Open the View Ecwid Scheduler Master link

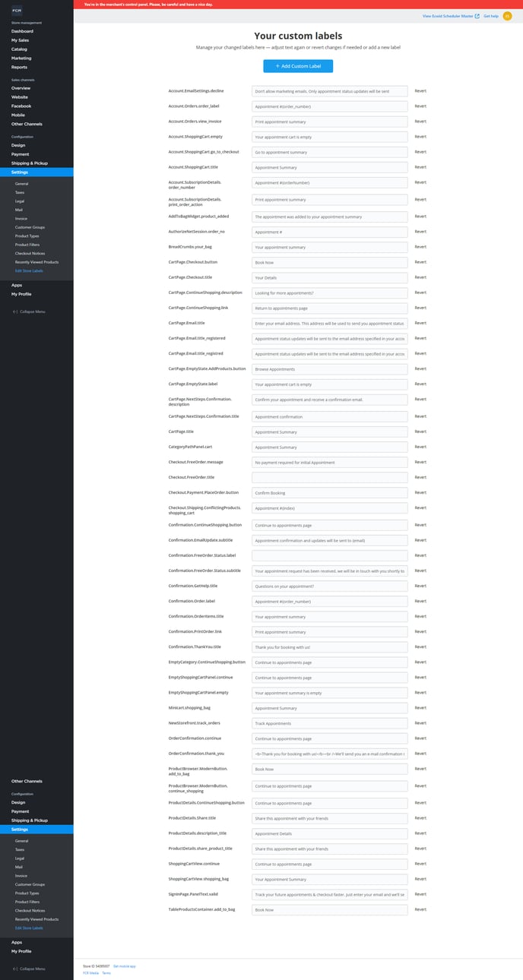(x=451, y=16)
